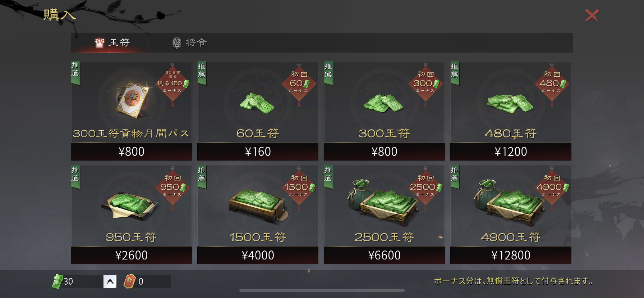Purchase 480玉符 for ¥1200

(511, 152)
